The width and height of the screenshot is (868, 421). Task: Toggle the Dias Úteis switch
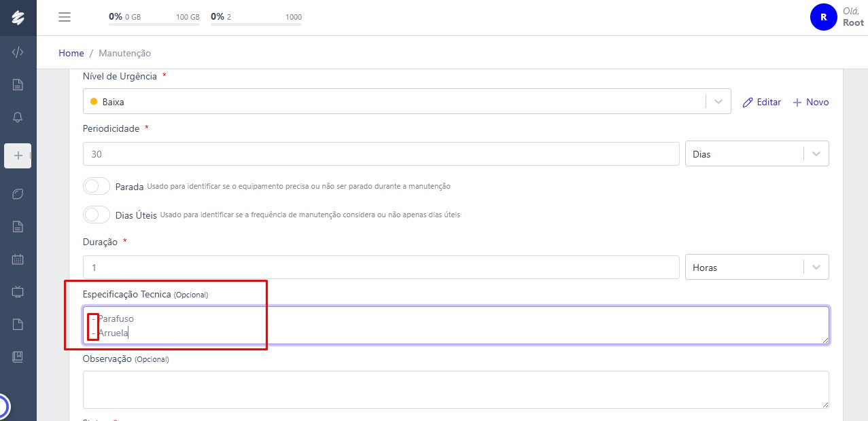[97, 215]
